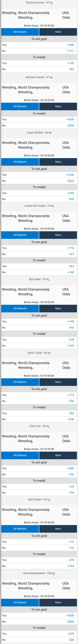Switch to Main tab for Nahshon Garrett
The height and width of the screenshot is (644, 78).
tap(58, 106)
